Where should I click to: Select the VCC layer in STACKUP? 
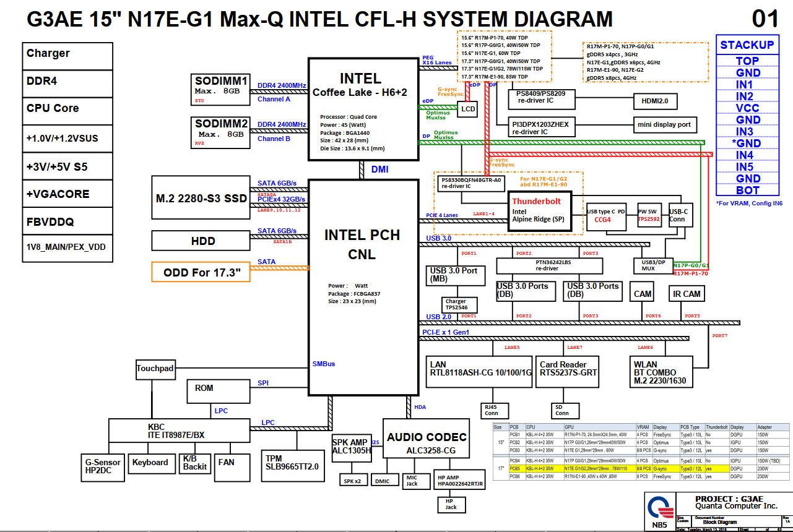pos(747,108)
